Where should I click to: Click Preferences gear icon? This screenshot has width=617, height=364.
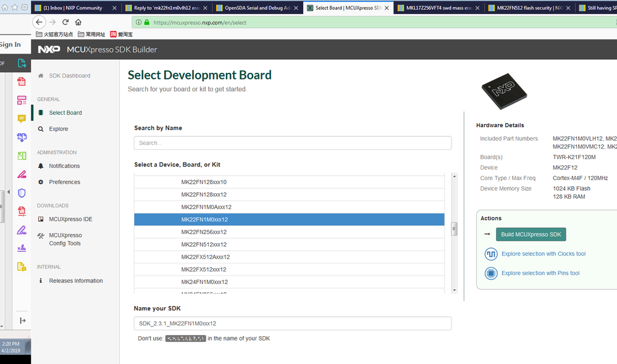point(41,182)
